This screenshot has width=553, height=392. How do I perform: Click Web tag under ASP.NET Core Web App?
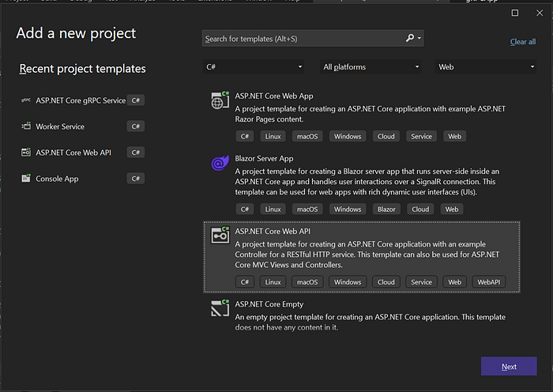[454, 136]
